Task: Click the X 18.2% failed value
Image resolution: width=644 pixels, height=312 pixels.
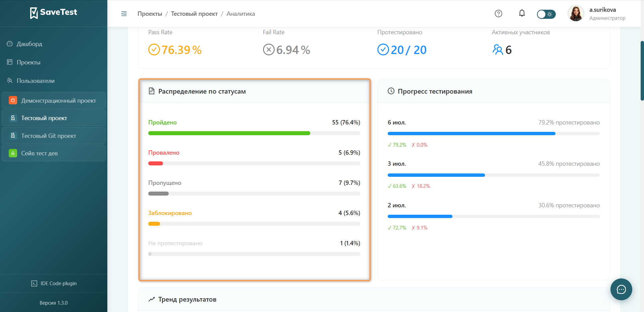Action: pyautogui.click(x=421, y=186)
